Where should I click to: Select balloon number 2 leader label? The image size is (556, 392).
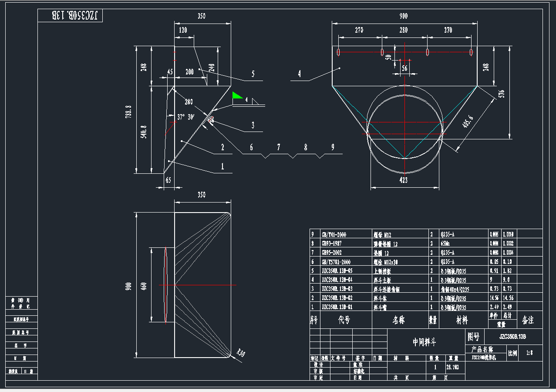[x=222, y=147]
